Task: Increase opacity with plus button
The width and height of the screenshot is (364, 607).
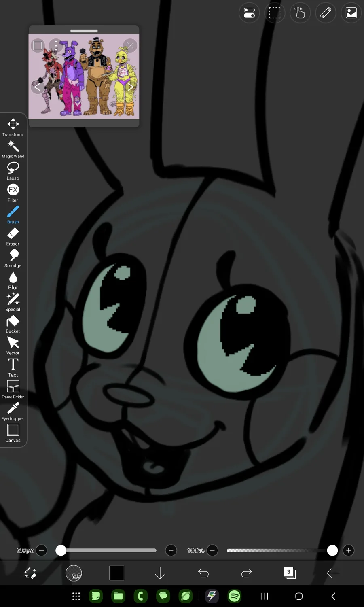Action: (x=349, y=550)
